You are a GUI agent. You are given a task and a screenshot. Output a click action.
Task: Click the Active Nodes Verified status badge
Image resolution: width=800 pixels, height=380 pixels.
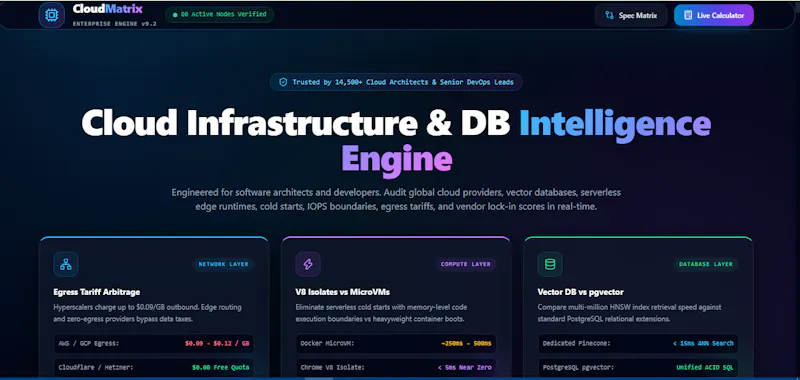point(219,15)
